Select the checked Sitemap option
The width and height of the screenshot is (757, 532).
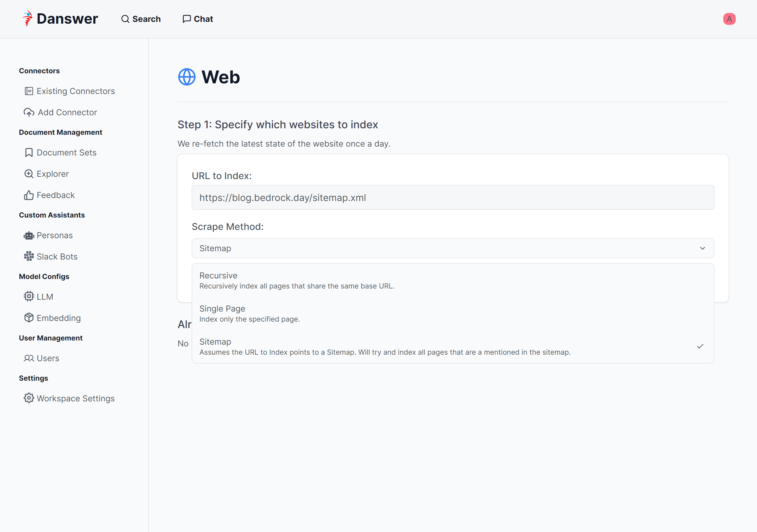(385, 346)
